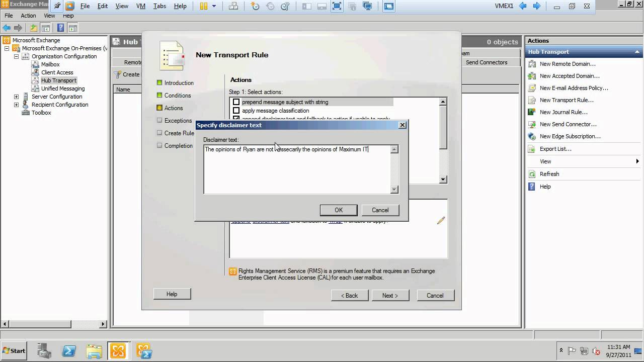Click Export List action icon

(532, 149)
